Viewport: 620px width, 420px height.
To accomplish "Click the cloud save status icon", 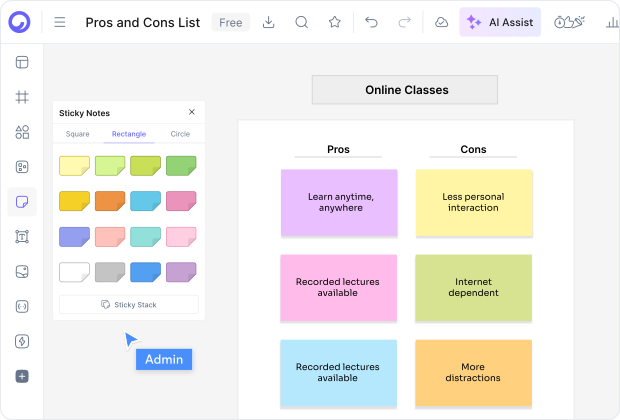I will [441, 22].
